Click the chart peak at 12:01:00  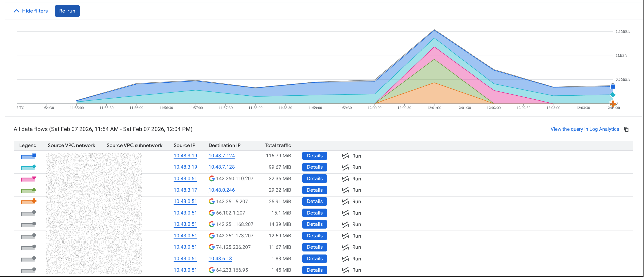pos(434,30)
